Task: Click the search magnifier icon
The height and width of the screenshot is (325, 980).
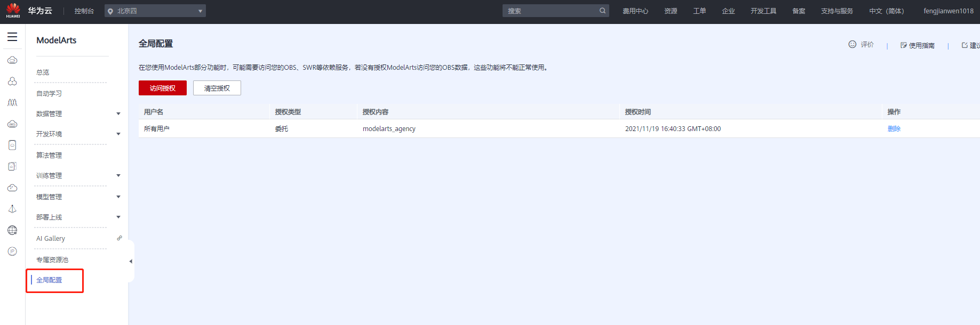Action: click(x=602, y=11)
